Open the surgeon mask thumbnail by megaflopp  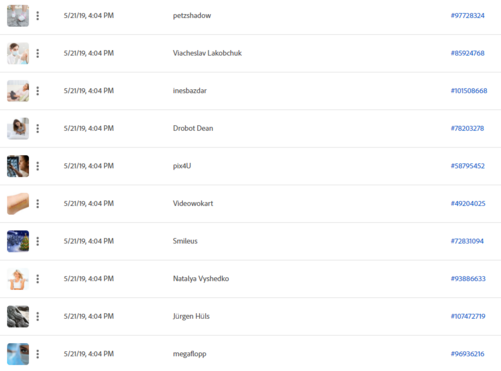point(18,354)
